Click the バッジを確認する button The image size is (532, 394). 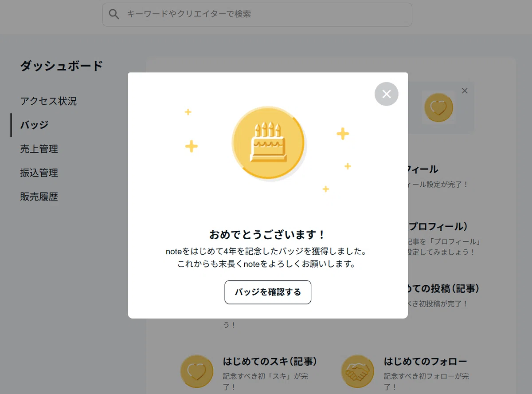point(268,292)
